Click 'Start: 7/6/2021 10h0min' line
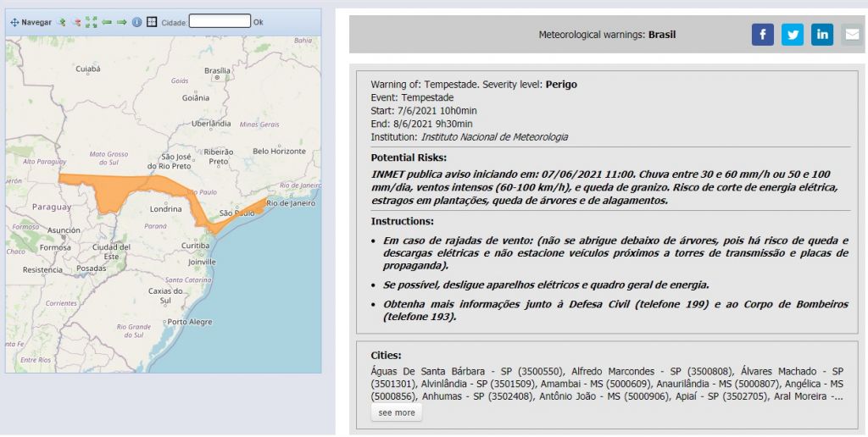Image resolution: width=868 pixels, height=437 pixels. pyautogui.click(x=424, y=111)
